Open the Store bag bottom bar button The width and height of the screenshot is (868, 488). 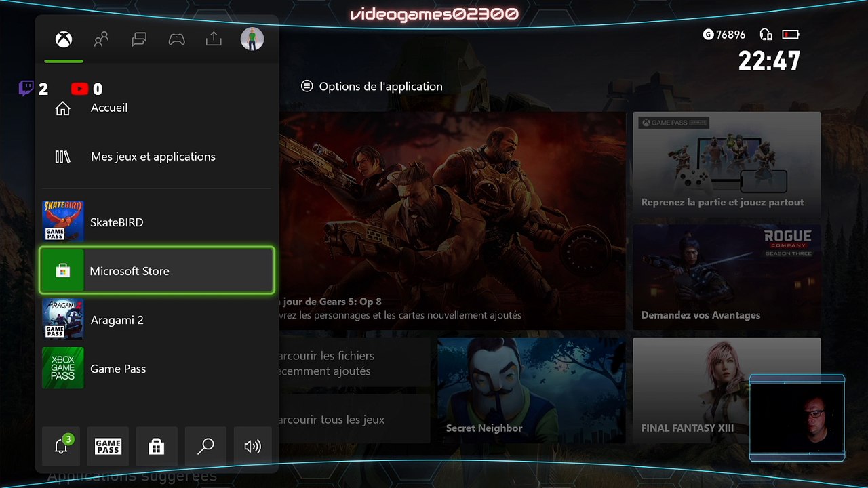click(157, 446)
